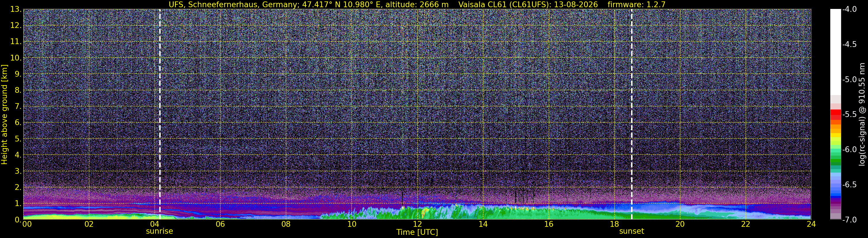Click the 'Height above ground [km]' axis label
This screenshot has height=238, width=868.
click(x=4, y=115)
